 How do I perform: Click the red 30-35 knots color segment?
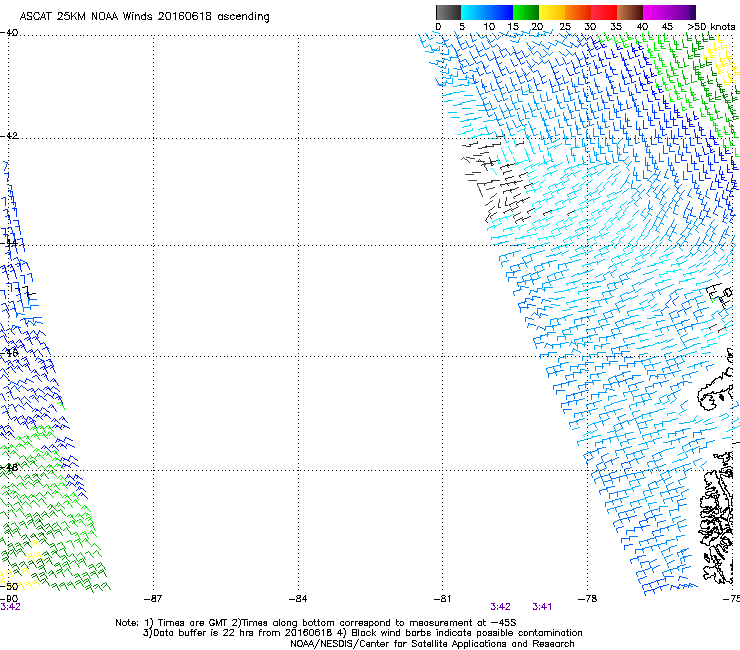click(604, 12)
